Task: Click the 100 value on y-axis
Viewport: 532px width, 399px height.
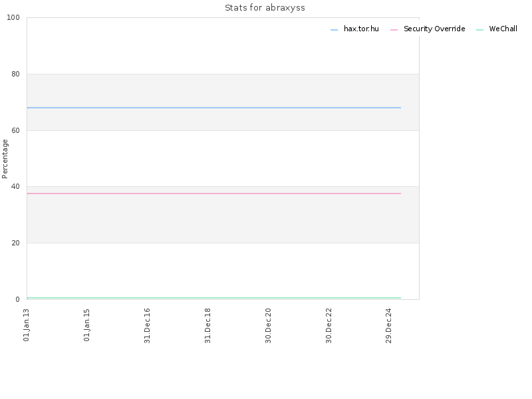Action: (x=13, y=18)
